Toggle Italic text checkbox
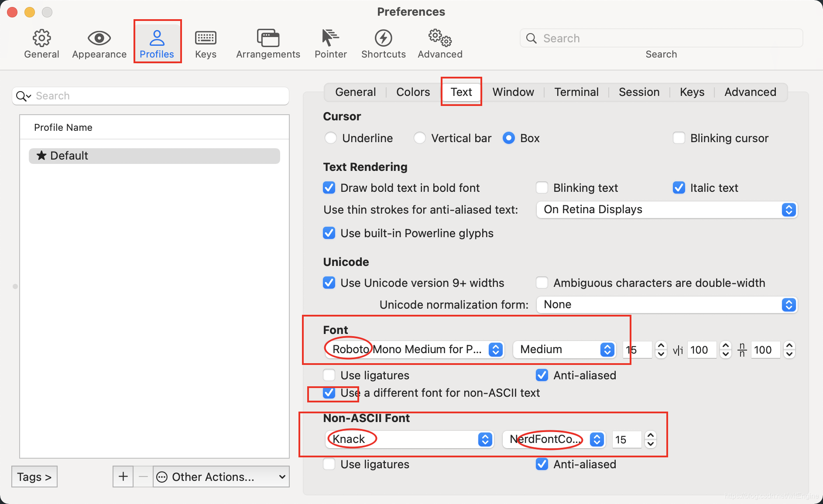The height and width of the screenshot is (504, 823). tap(679, 188)
